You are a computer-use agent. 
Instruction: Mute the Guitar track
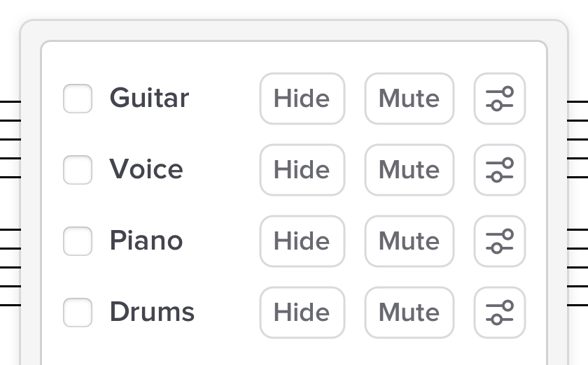409,99
